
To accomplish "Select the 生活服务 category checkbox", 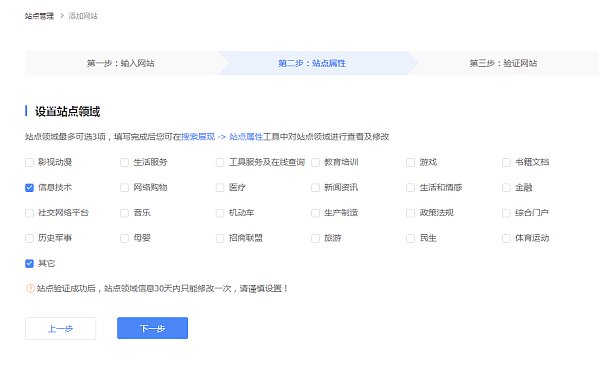I will coord(124,162).
